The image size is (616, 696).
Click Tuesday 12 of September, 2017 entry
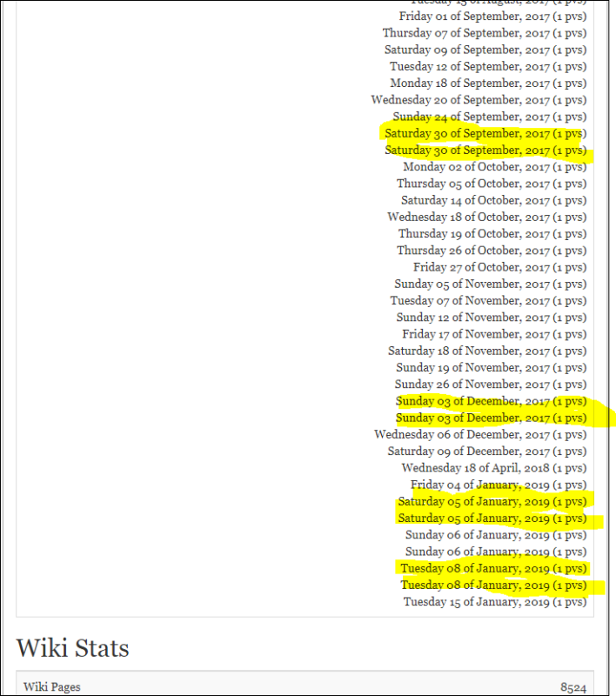pyautogui.click(x=488, y=67)
